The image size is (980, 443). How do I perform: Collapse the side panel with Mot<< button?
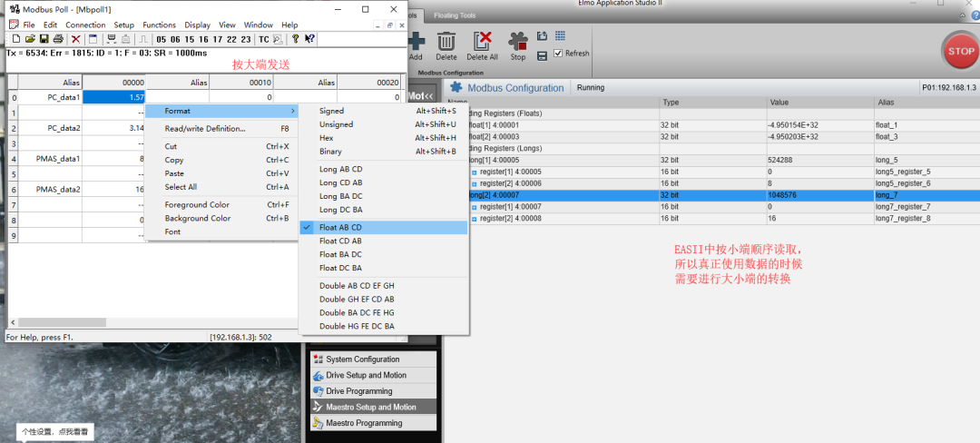coord(421,96)
